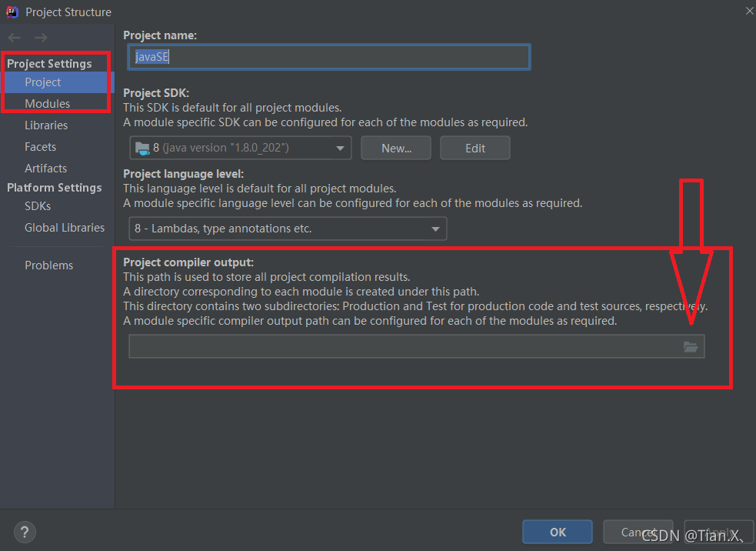Select Artifacts in sidebar
The height and width of the screenshot is (551, 756).
(x=46, y=169)
